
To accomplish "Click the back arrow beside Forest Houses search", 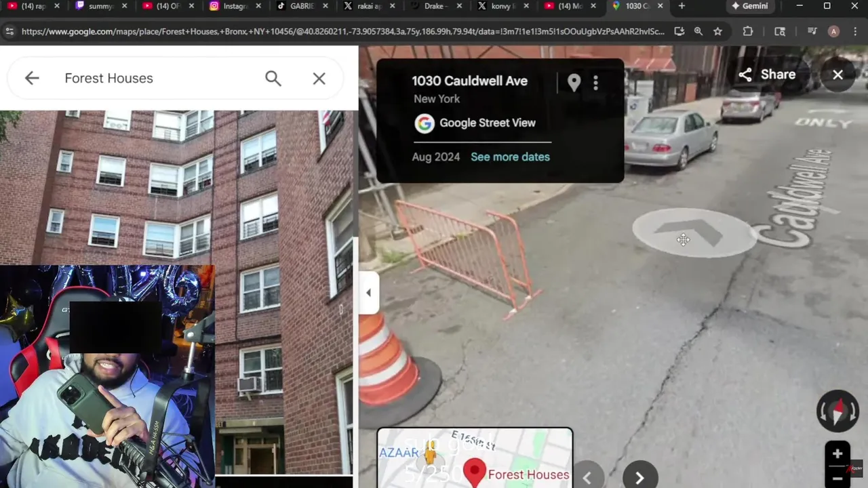I will click(32, 78).
